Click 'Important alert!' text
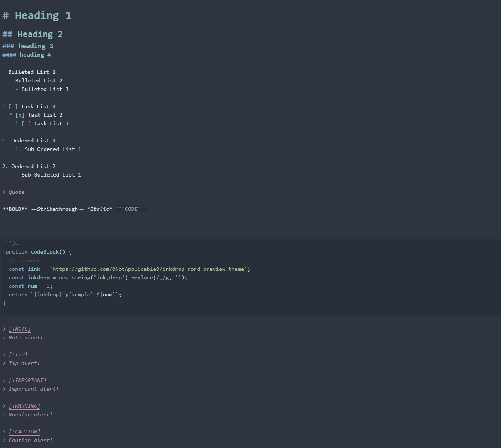The width and height of the screenshot is (501, 448). click(x=34, y=389)
